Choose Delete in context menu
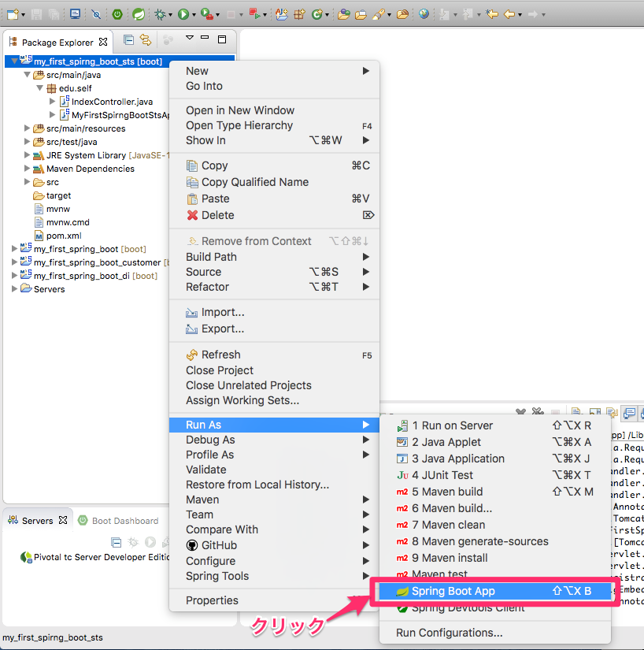 (274, 215)
